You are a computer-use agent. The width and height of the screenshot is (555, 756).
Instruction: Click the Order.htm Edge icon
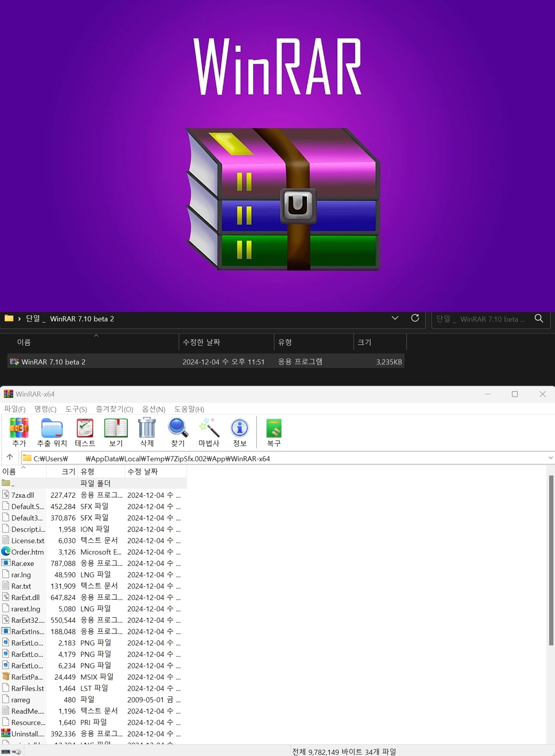6,552
